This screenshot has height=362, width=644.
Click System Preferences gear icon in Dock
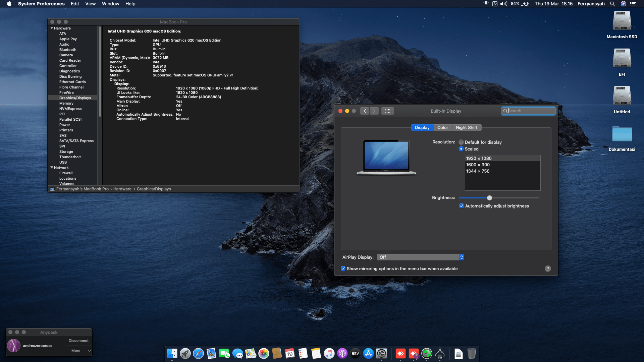tap(381, 353)
